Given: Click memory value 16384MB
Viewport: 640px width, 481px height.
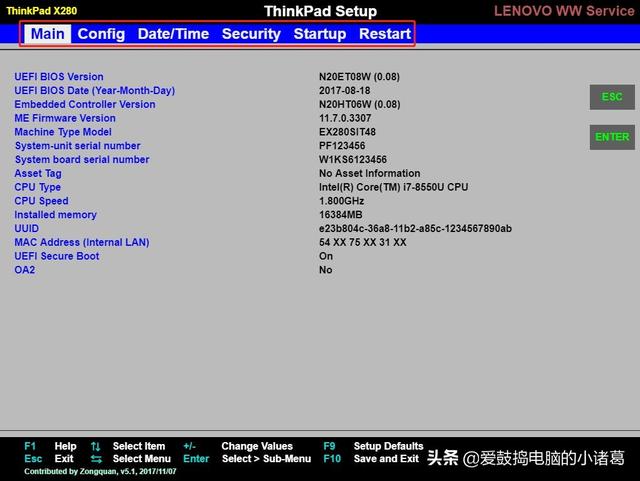Looking at the screenshot, I should [x=340, y=215].
